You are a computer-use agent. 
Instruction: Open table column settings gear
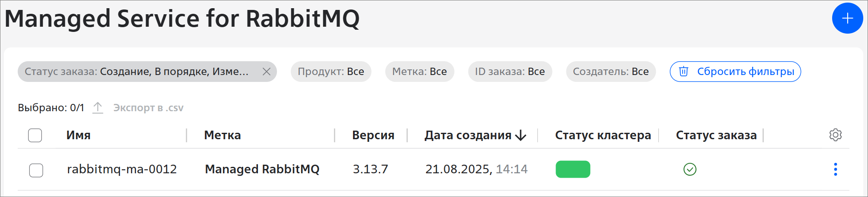point(835,135)
